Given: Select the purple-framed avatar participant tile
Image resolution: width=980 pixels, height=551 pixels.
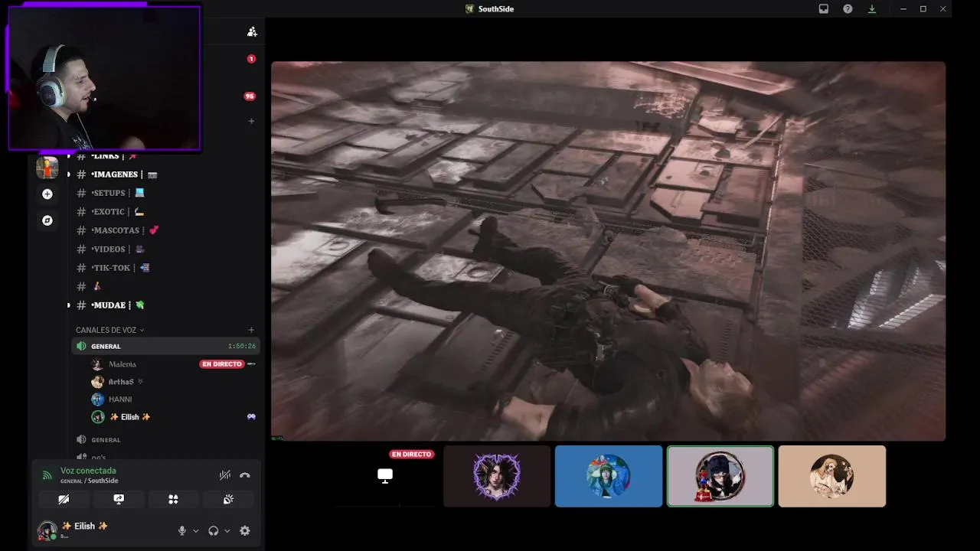Looking at the screenshot, I should pyautogui.click(x=497, y=476).
